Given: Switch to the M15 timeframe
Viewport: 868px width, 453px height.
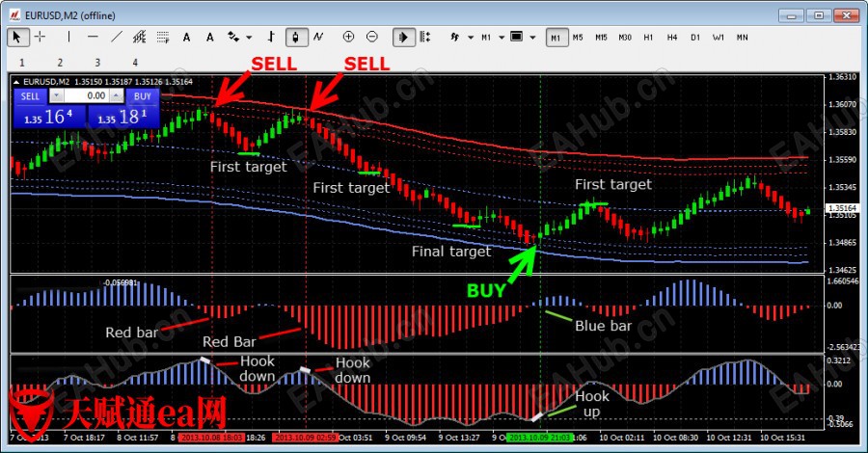Looking at the screenshot, I should [x=601, y=38].
